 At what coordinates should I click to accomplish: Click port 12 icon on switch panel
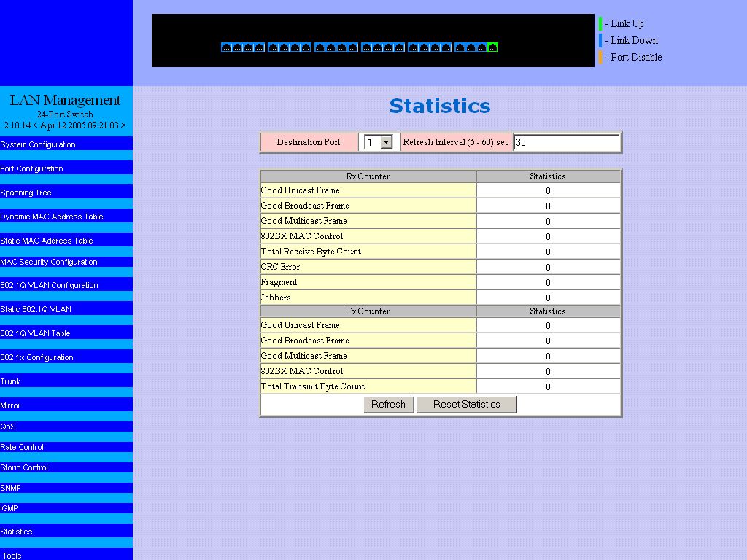(x=352, y=47)
